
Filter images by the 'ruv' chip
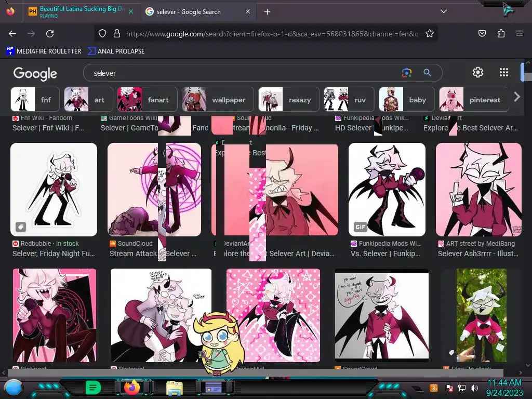click(349, 99)
